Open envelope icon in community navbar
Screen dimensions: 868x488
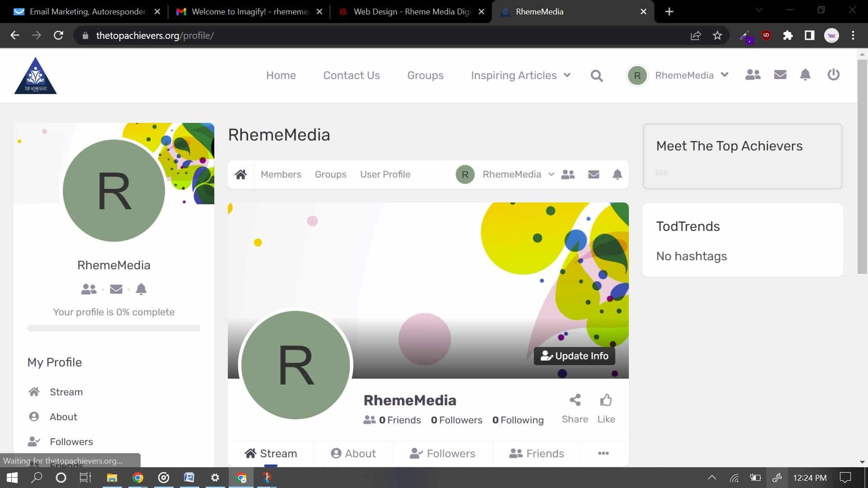click(x=594, y=174)
